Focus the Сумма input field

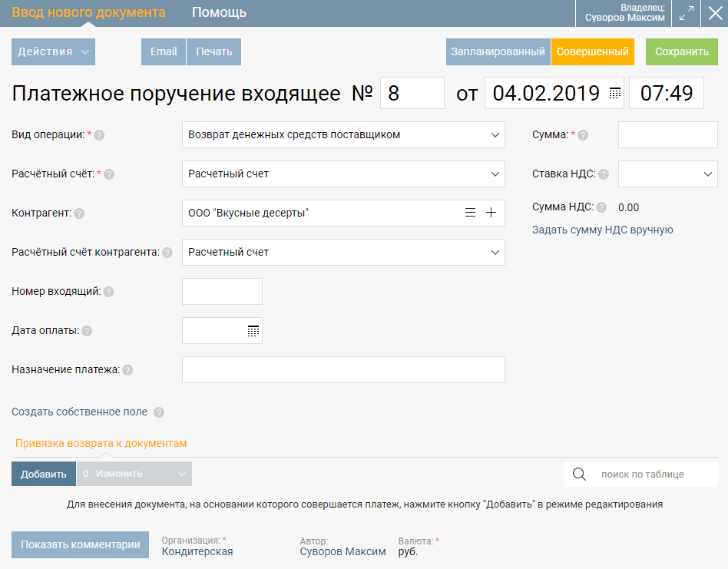(667, 135)
